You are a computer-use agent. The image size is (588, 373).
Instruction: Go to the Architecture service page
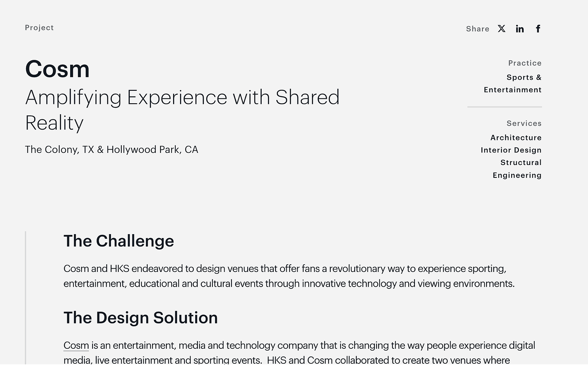516,137
